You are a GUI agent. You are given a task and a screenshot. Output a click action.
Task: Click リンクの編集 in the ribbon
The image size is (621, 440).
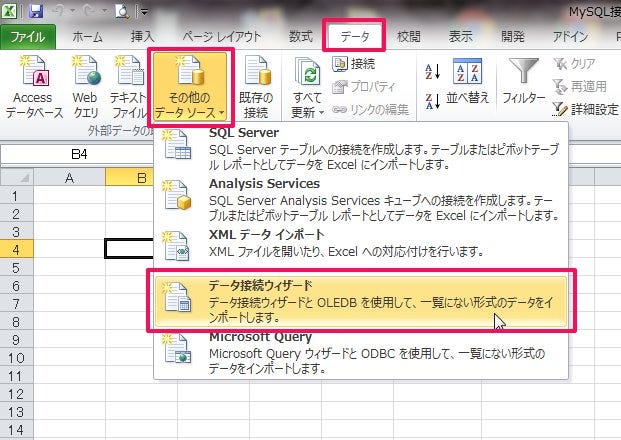click(x=370, y=109)
